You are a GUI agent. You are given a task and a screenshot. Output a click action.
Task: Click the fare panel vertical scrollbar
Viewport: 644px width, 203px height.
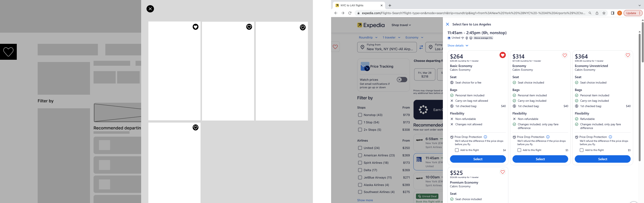click(x=639, y=97)
